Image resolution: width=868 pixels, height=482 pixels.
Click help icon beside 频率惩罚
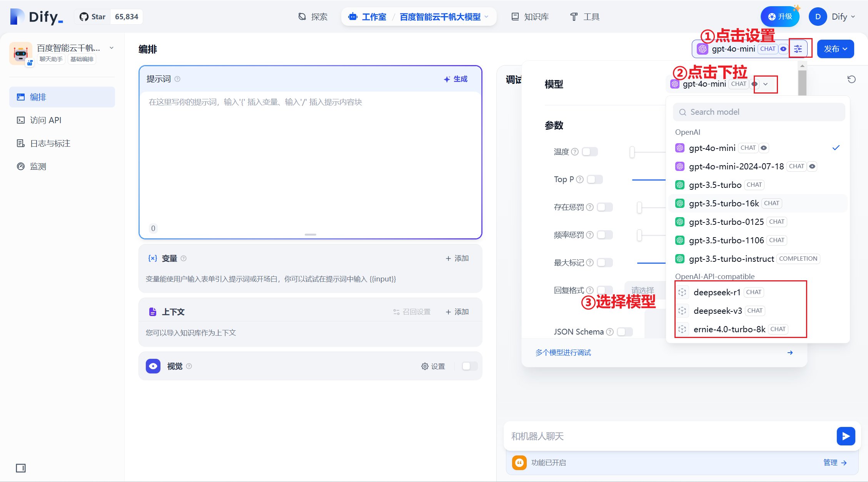point(590,235)
